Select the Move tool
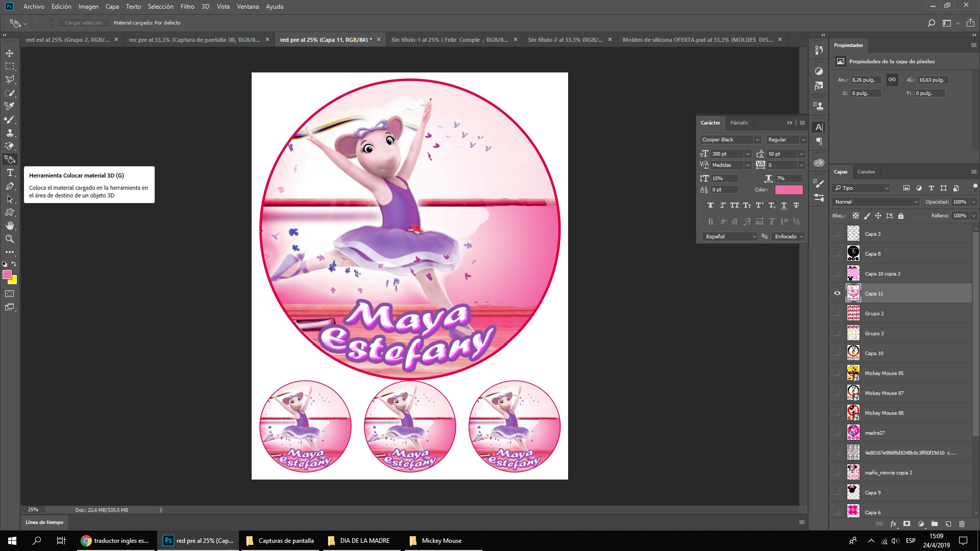This screenshot has width=980, height=551. pyautogui.click(x=10, y=53)
